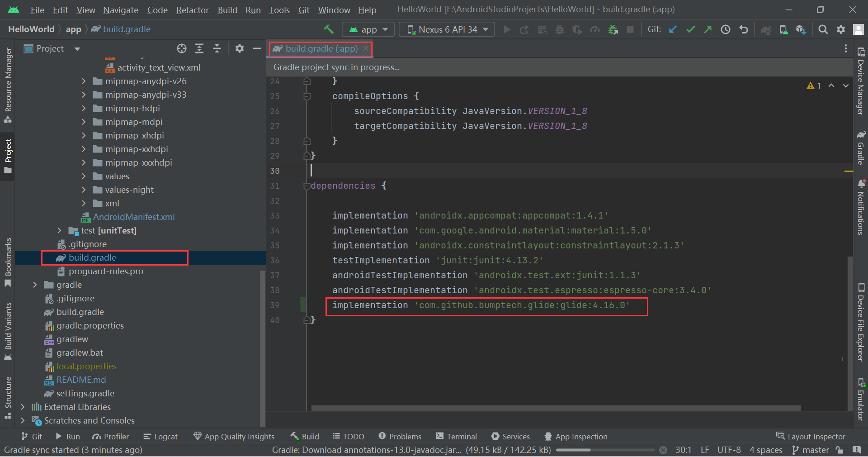
Task: Toggle the Build Variants side panel
Action: [x=8, y=331]
